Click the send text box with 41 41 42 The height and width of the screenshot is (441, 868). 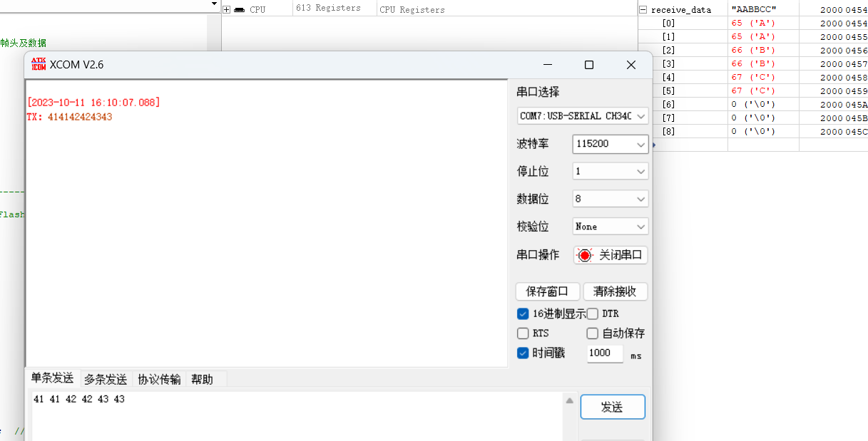[x=297, y=416]
